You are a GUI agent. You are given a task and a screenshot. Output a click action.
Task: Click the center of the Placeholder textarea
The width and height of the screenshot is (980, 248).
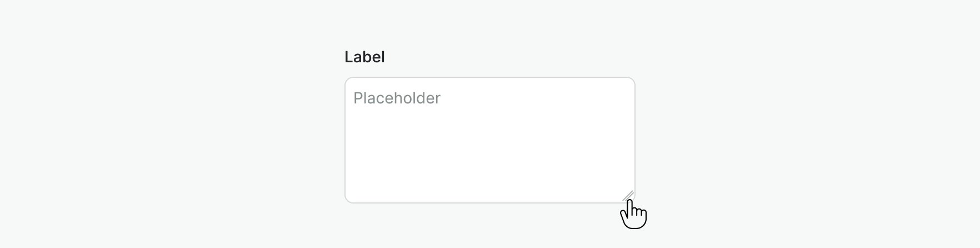click(x=489, y=140)
